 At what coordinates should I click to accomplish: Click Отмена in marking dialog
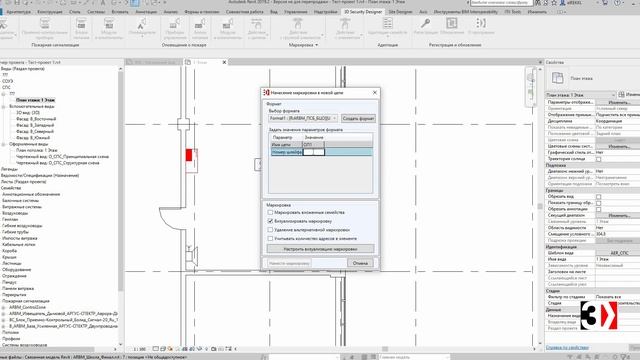[x=360, y=263]
